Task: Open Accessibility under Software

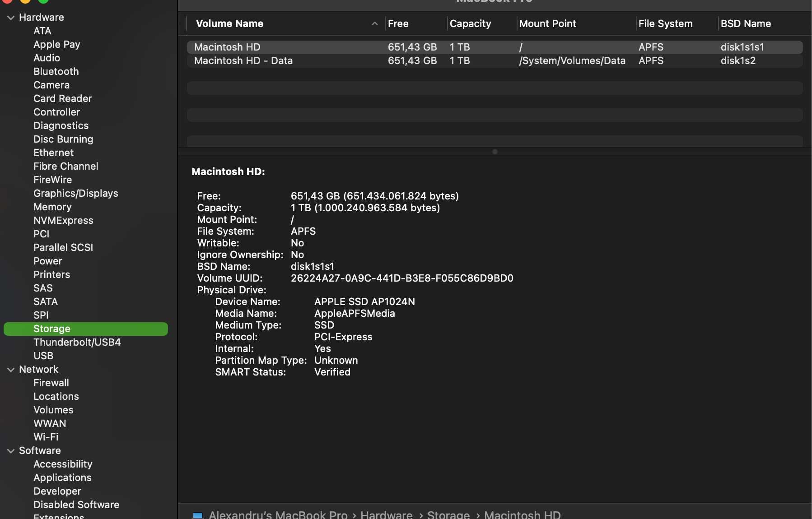Action: tap(63, 464)
